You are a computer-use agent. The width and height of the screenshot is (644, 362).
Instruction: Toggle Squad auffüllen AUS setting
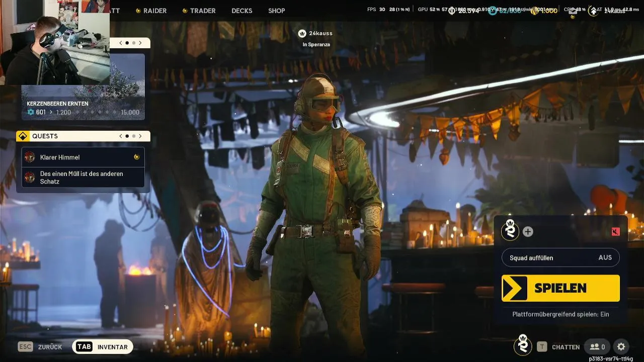click(x=560, y=258)
